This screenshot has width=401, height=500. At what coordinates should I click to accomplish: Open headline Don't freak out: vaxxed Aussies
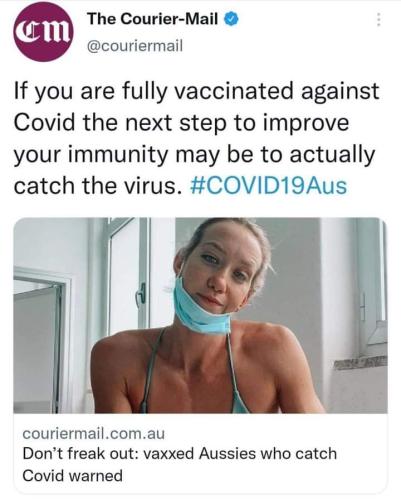point(180,454)
